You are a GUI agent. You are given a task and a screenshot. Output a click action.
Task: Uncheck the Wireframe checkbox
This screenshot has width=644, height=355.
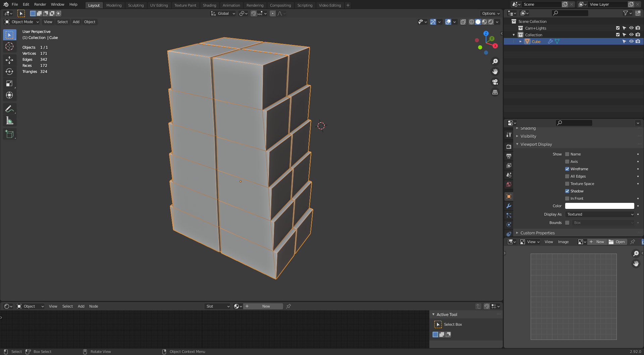(567, 169)
